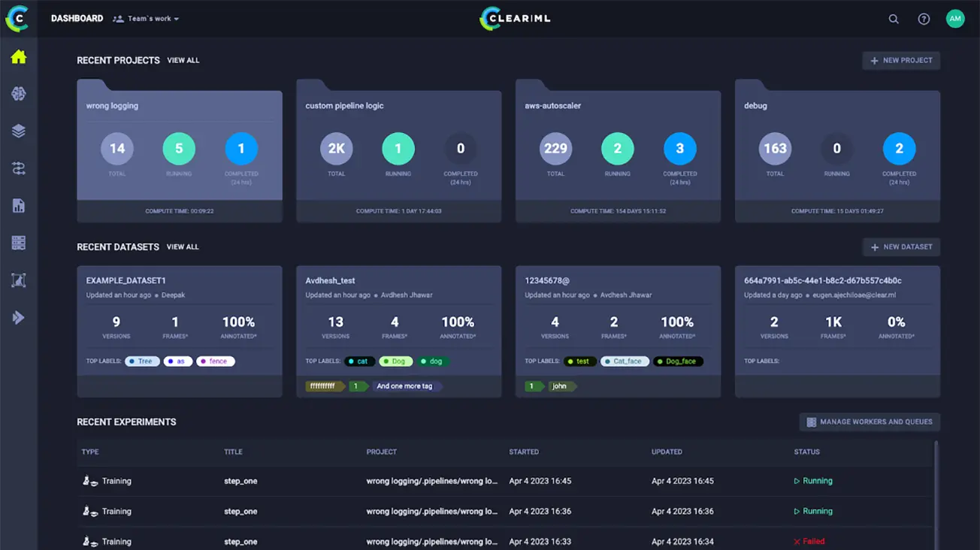Viewport: 980px width, 550px height.
Task: Click MANAGE WORKERS AND QUEUES
Action: coord(870,422)
